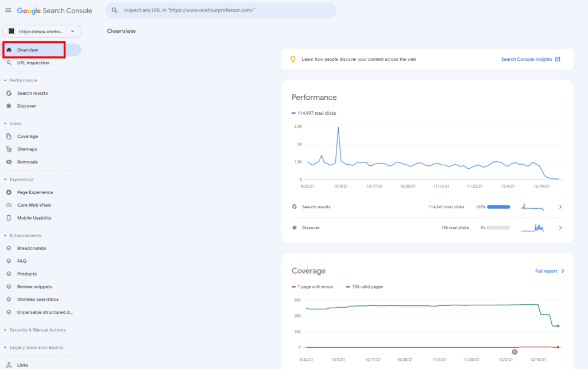
Task: Click the Breadcrumbs layers icon
Action: [9, 248]
